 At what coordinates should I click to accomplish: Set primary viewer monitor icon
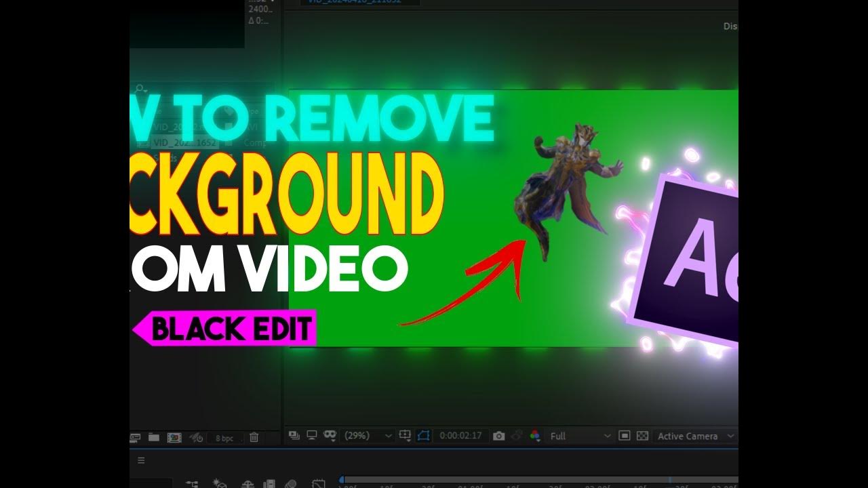click(x=312, y=435)
